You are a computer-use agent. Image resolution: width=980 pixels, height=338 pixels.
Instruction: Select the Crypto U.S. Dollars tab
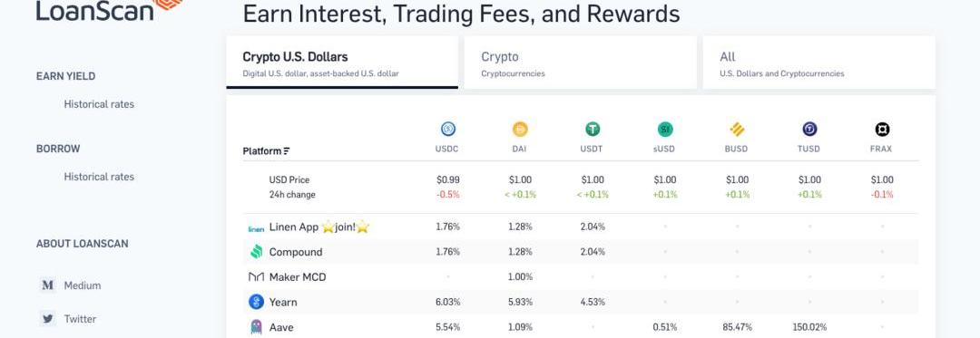(342, 63)
